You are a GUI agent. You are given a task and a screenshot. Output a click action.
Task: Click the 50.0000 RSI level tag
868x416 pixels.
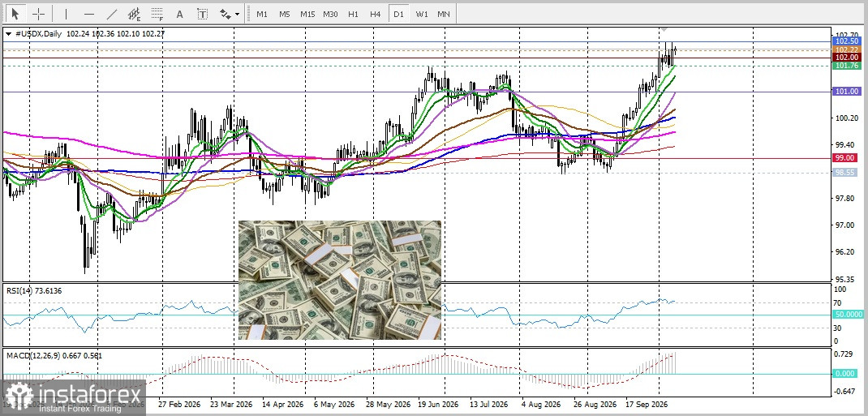pos(848,314)
